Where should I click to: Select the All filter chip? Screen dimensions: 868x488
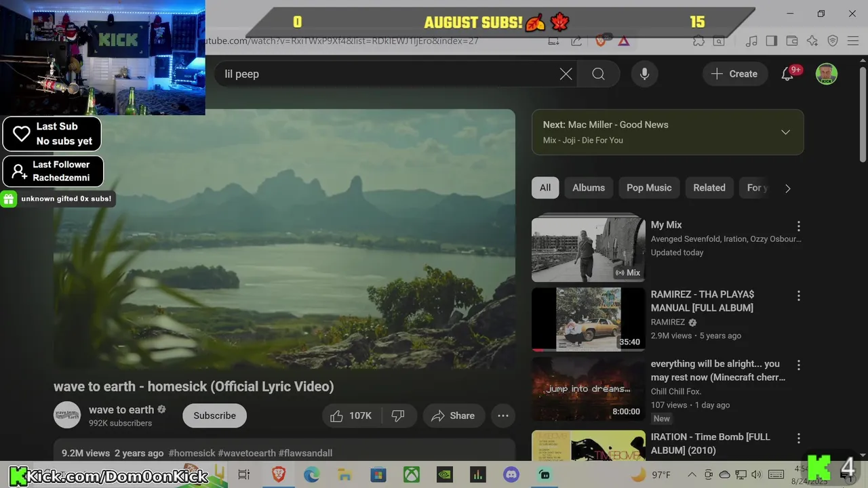pos(545,188)
